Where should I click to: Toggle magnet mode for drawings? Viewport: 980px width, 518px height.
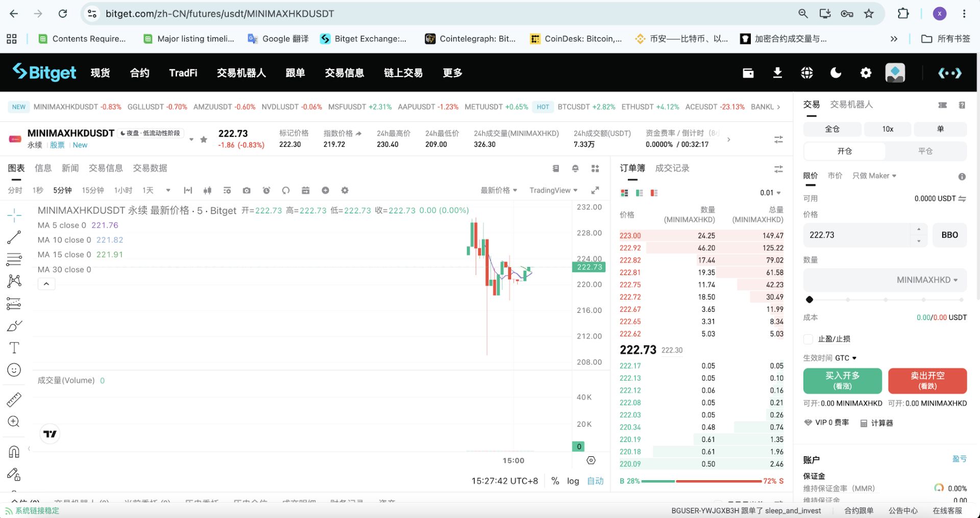(x=14, y=452)
